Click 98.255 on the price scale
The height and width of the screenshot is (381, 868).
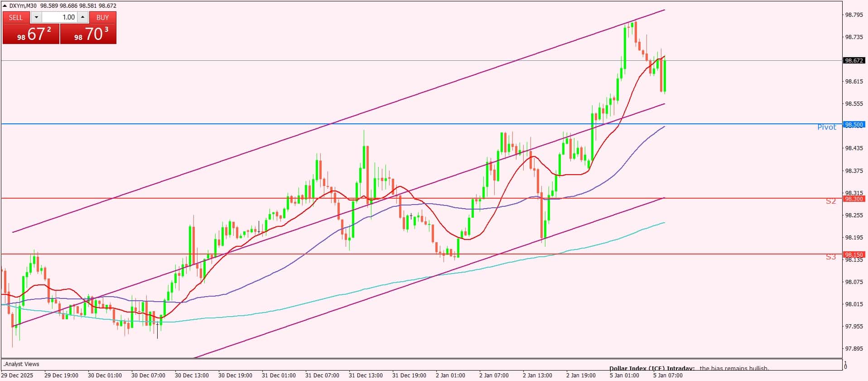tap(854, 215)
